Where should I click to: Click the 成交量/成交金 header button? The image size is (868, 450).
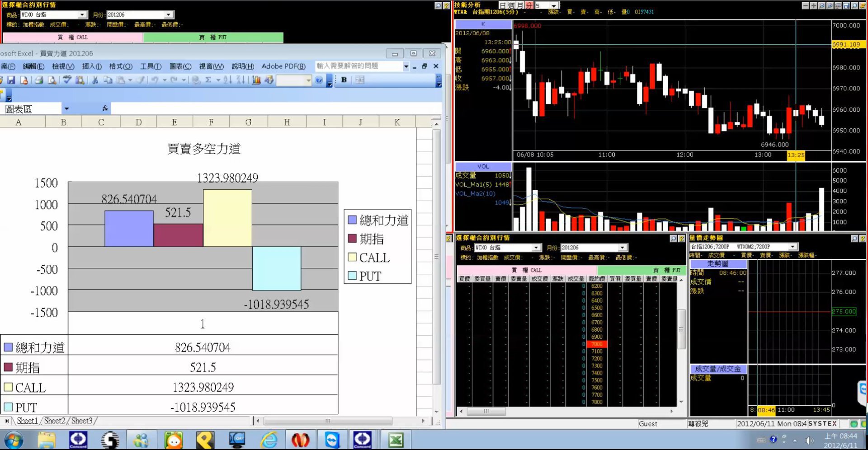point(718,369)
